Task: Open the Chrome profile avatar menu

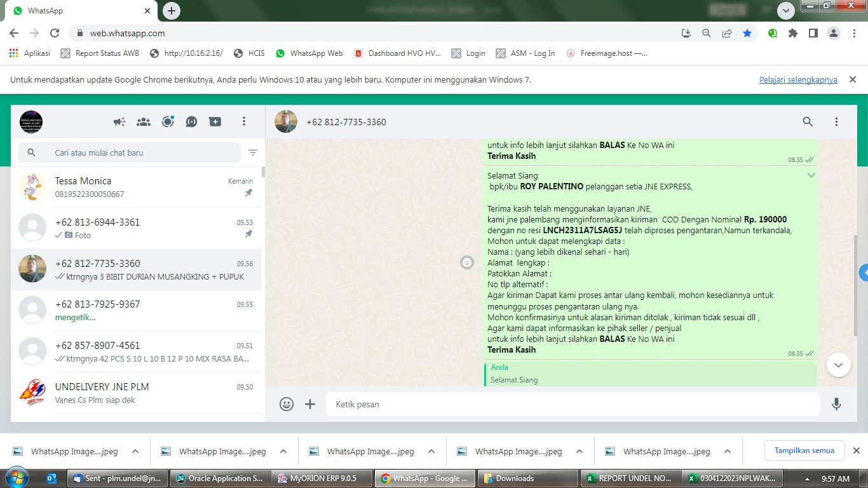Action: [833, 33]
